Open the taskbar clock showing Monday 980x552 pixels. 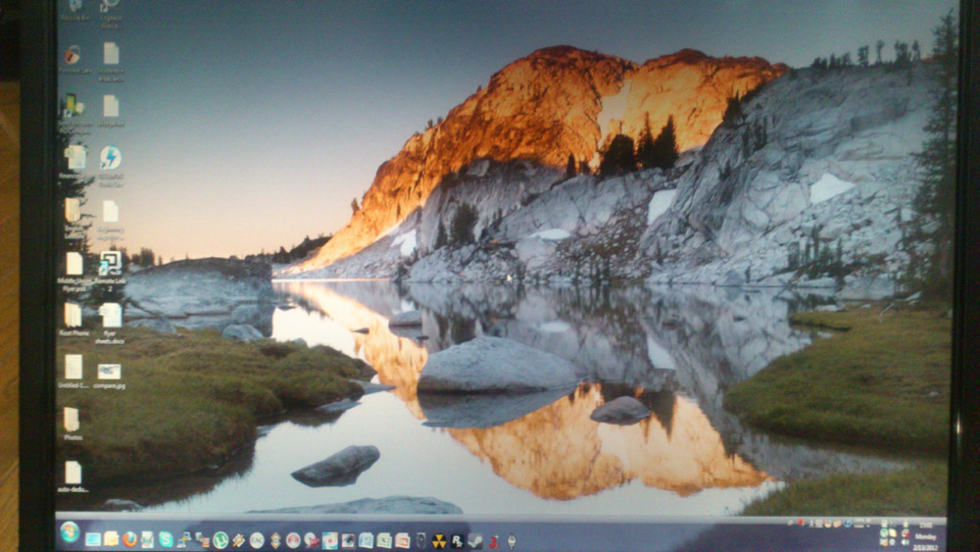tap(926, 536)
